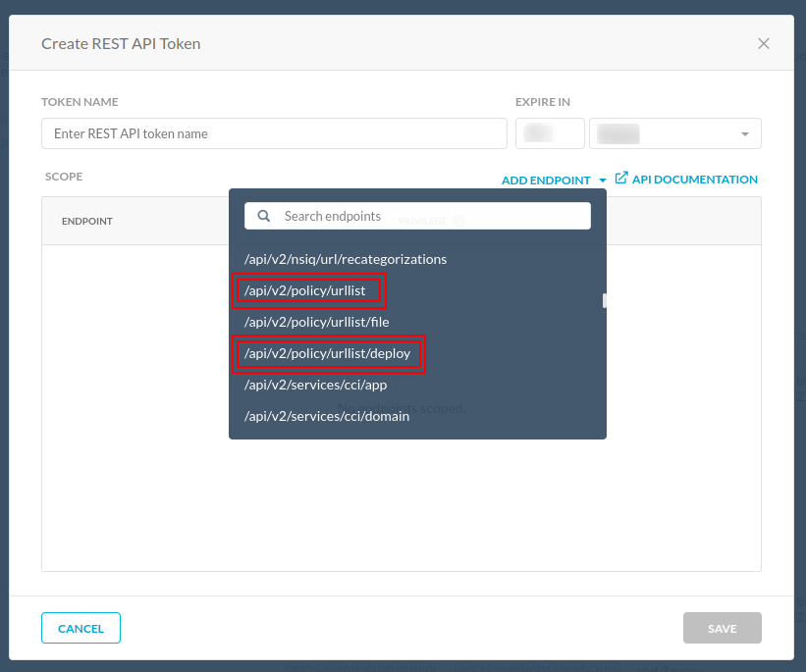The height and width of the screenshot is (672, 806).
Task: Click the caret next to ADD ENDPOINT
Action: click(602, 180)
